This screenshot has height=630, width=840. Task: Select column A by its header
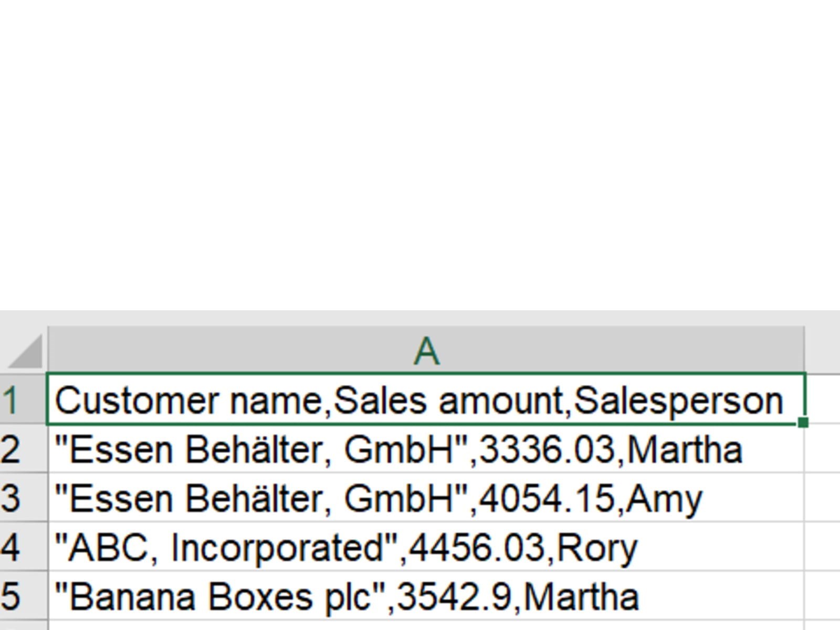(x=426, y=350)
